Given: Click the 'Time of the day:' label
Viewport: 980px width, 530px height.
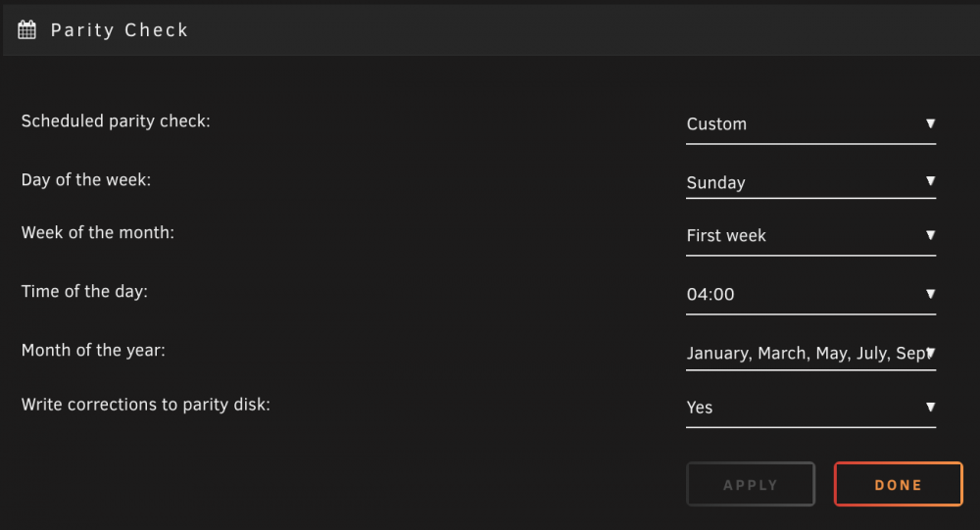Looking at the screenshot, I should pos(84,291).
